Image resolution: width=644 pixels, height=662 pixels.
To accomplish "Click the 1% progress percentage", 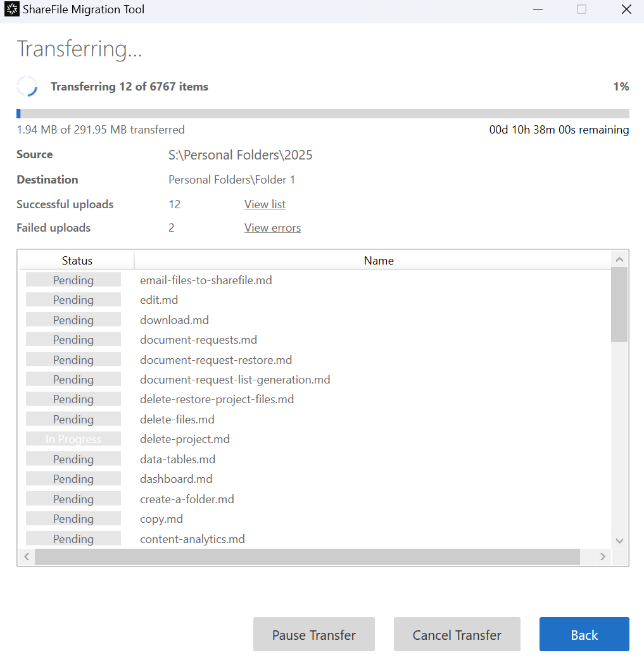I will 621,87.
